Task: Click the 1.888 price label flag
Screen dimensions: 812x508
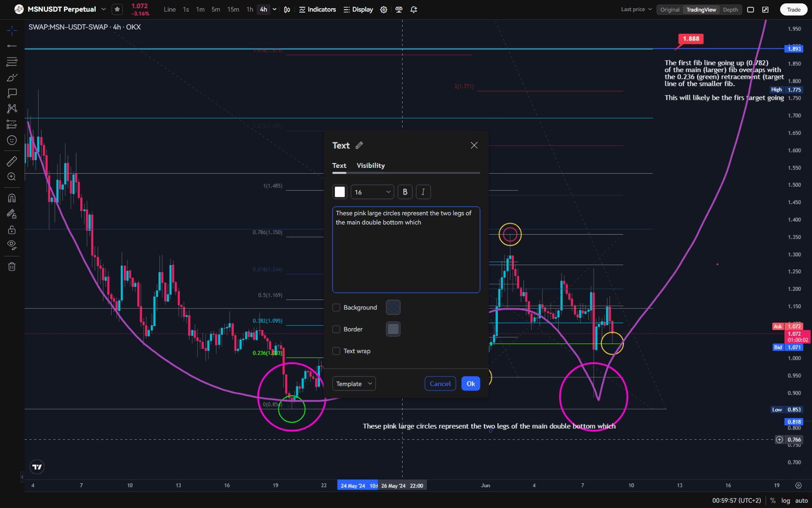Action: (691, 39)
